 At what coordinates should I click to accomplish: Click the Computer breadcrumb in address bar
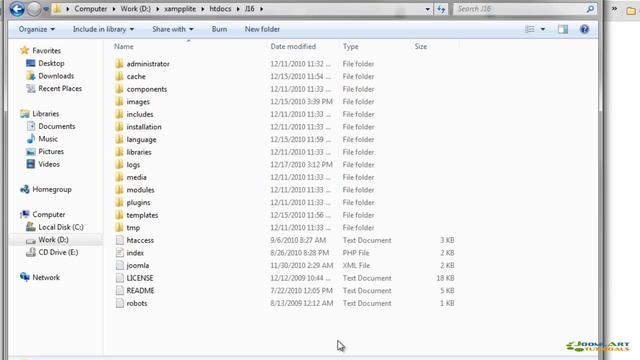(x=91, y=9)
